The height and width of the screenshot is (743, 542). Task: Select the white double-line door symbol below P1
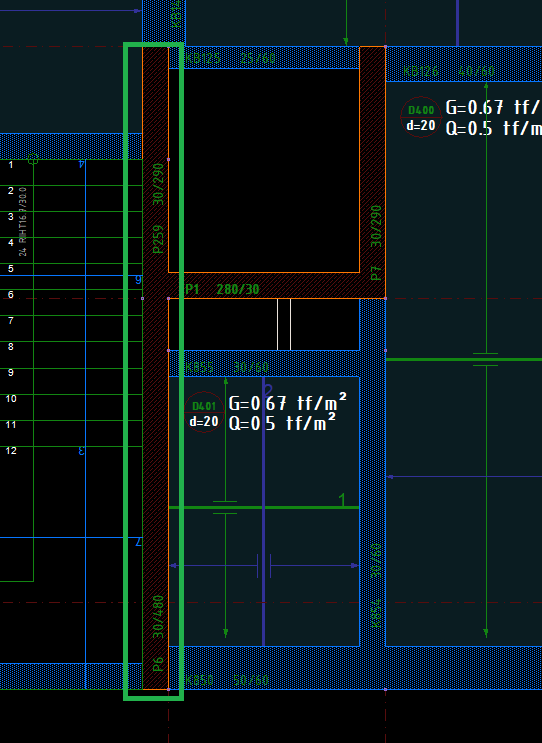[x=284, y=324]
